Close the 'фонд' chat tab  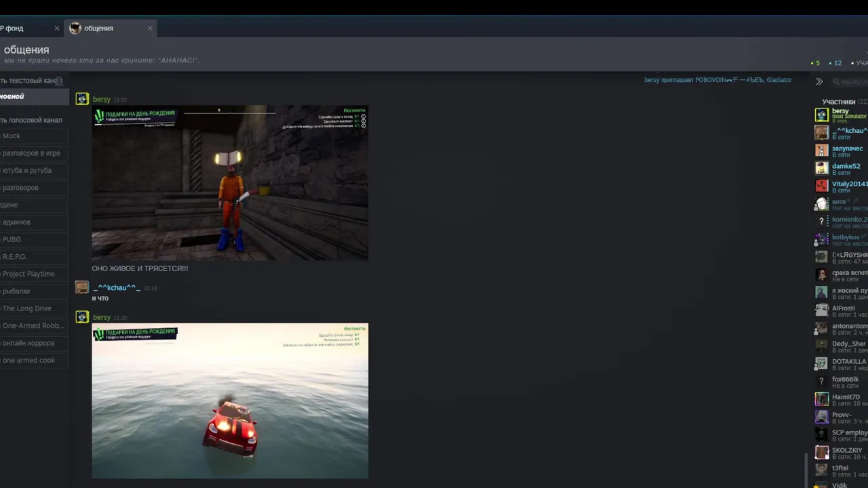(56, 28)
